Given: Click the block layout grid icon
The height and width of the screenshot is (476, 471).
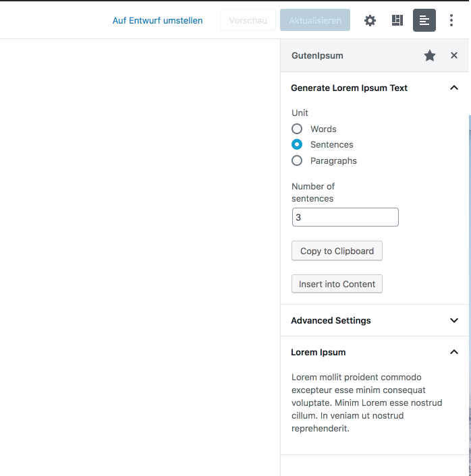Looking at the screenshot, I should [397, 20].
